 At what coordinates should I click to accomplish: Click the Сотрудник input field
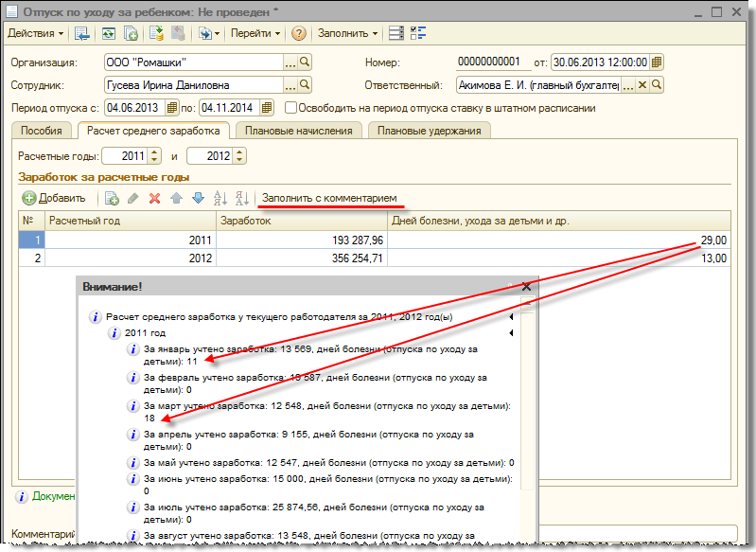click(x=194, y=85)
